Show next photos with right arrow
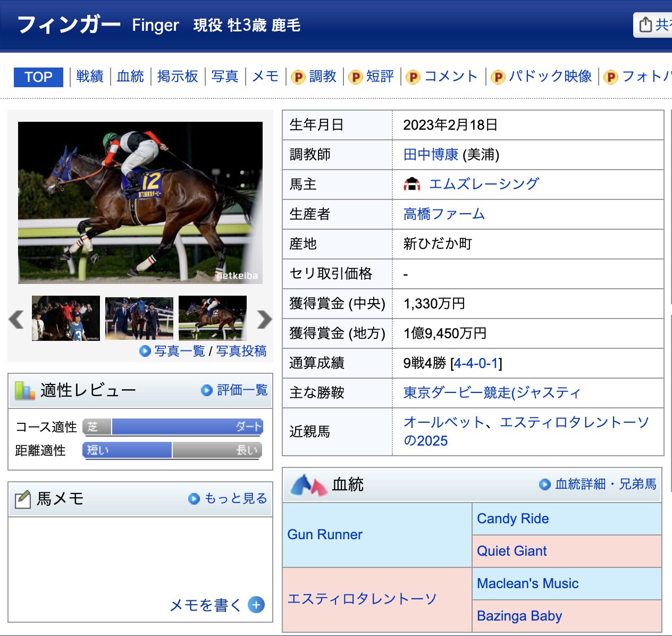Viewport: 672px width, 636px height. click(264, 319)
